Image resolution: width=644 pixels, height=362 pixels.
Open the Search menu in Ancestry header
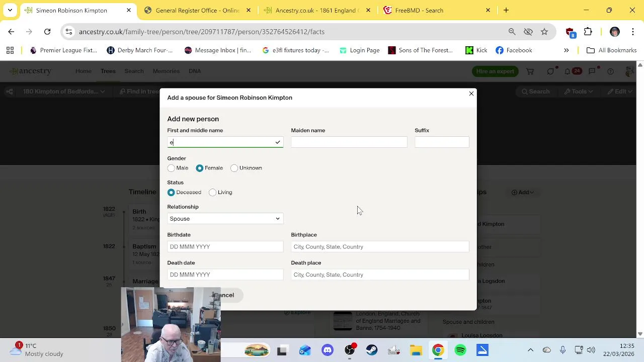click(x=134, y=71)
